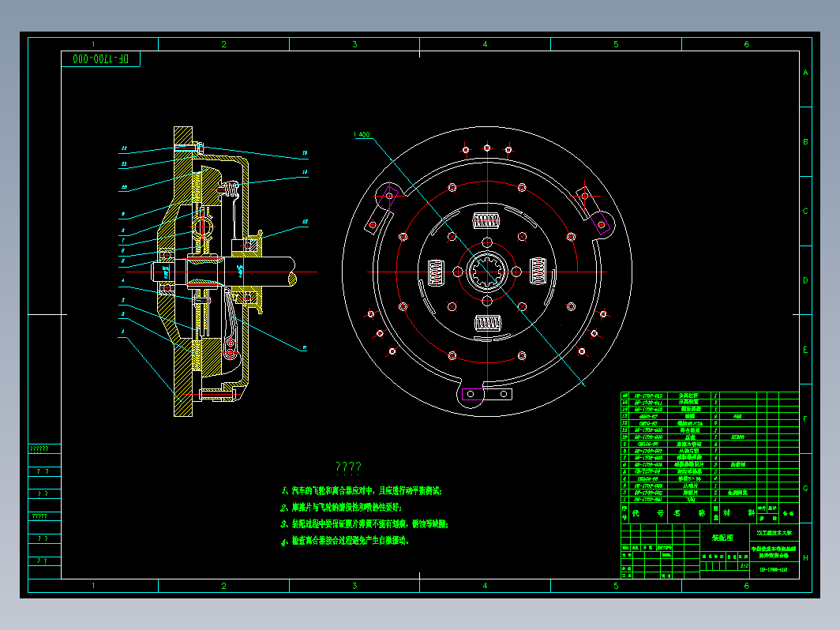Select zone letter G on the border
840x630 pixels.
pos(805,488)
